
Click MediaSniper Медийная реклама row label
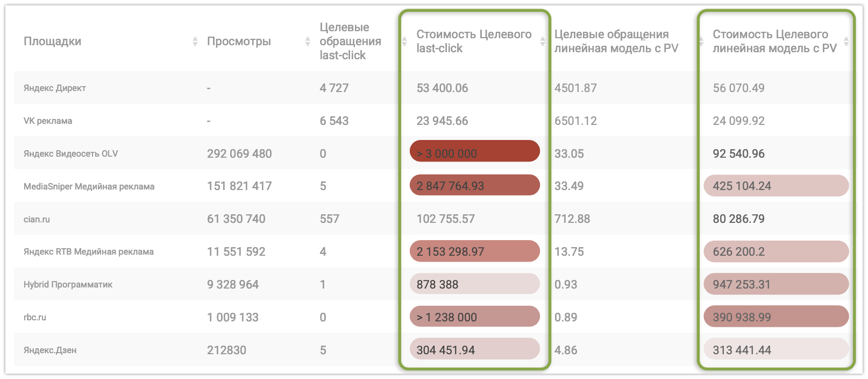[x=89, y=187]
